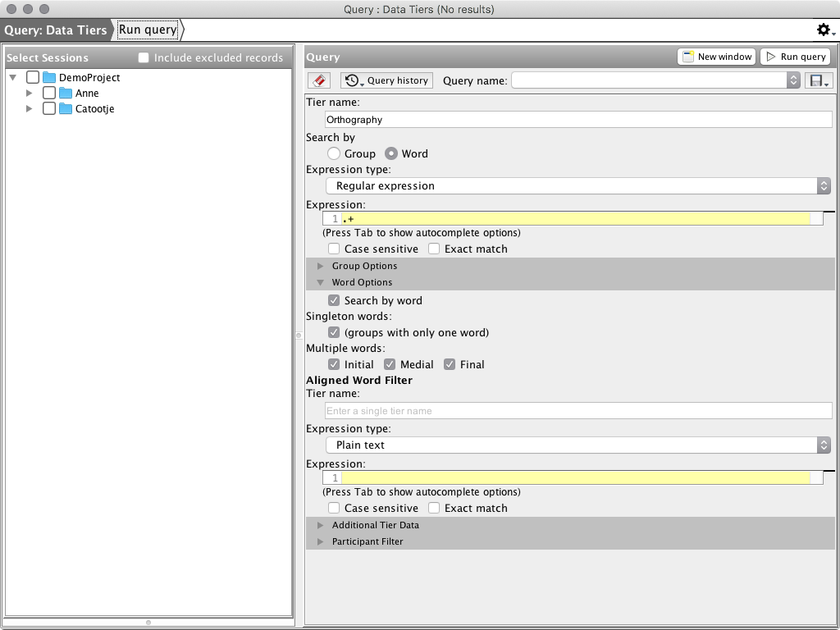
Task: Click the eraser clear-query icon
Action: coord(319,80)
